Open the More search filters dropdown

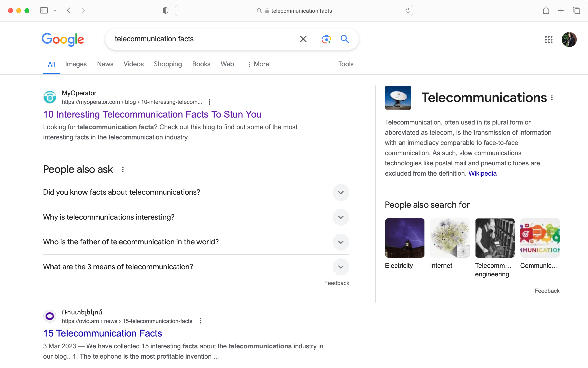pos(258,64)
